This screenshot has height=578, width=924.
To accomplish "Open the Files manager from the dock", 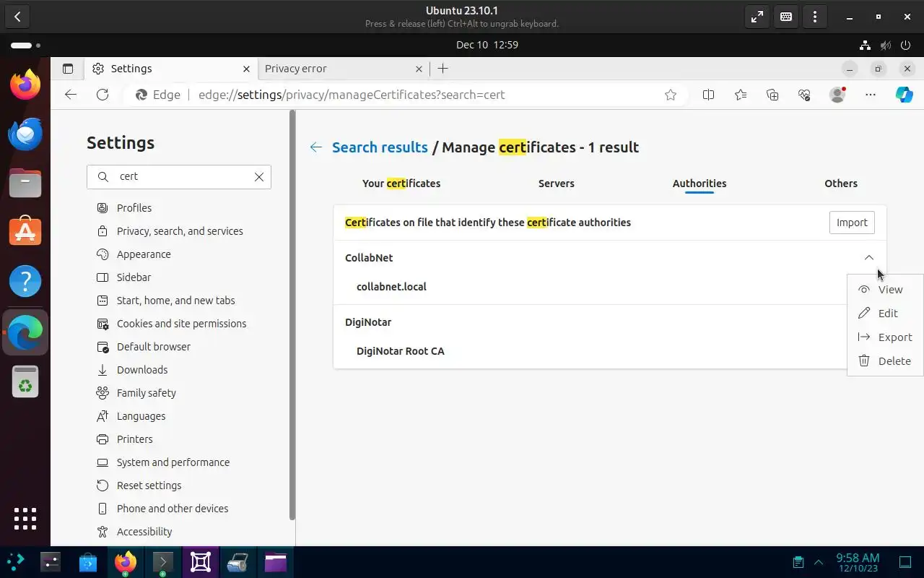I will (25, 184).
